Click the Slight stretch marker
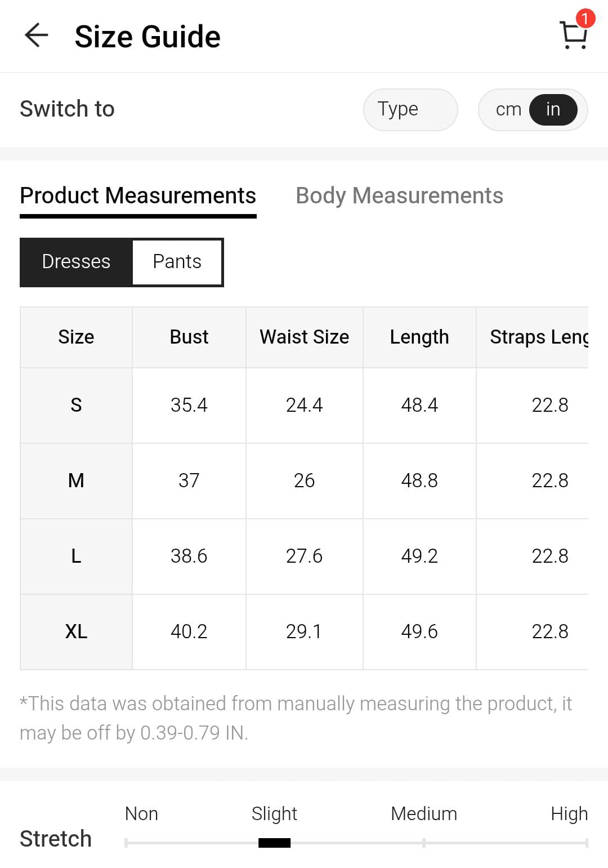This screenshot has width=608, height=868. [x=274, y=843]
